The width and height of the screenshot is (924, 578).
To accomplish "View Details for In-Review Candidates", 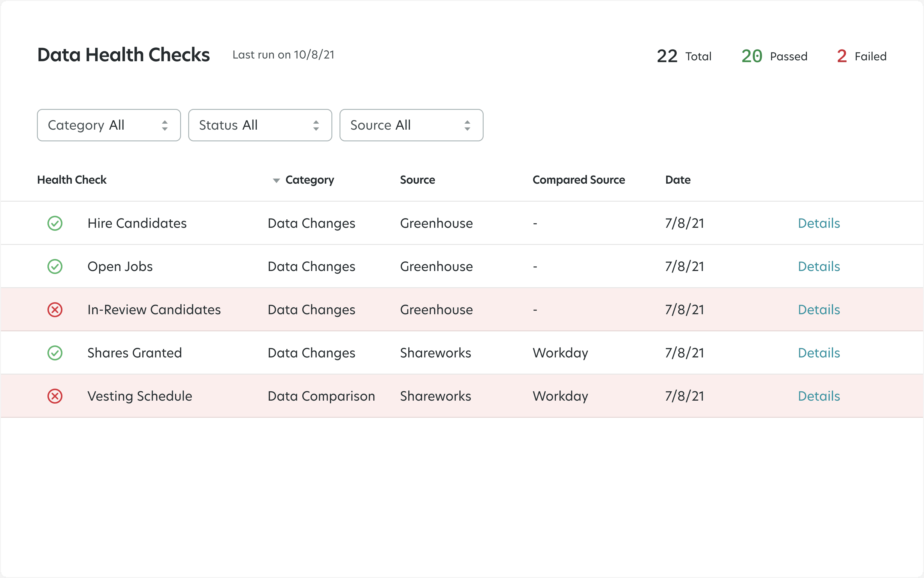I will 819,310.
